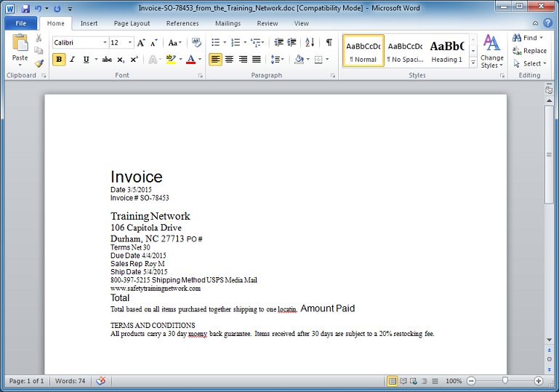
Task: Apply the Heading 1 style
Action: pyautogui.click(x=446, y=51)
